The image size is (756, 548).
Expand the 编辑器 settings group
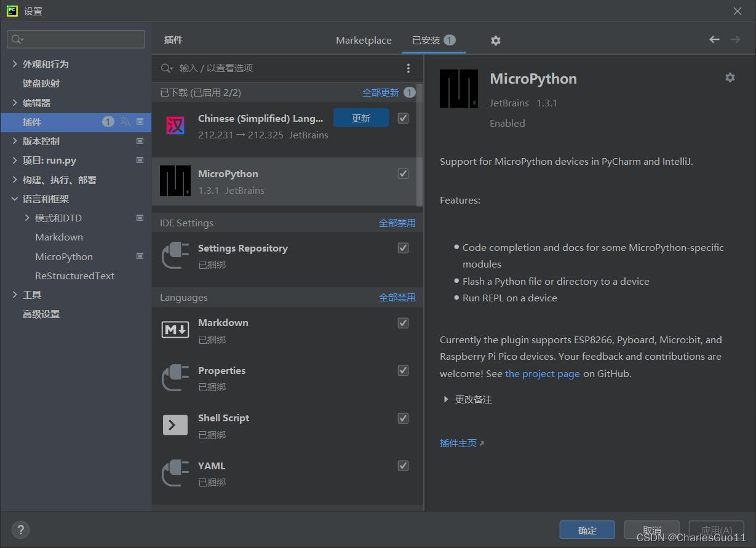pyautogui.click(x=15, y=103)
